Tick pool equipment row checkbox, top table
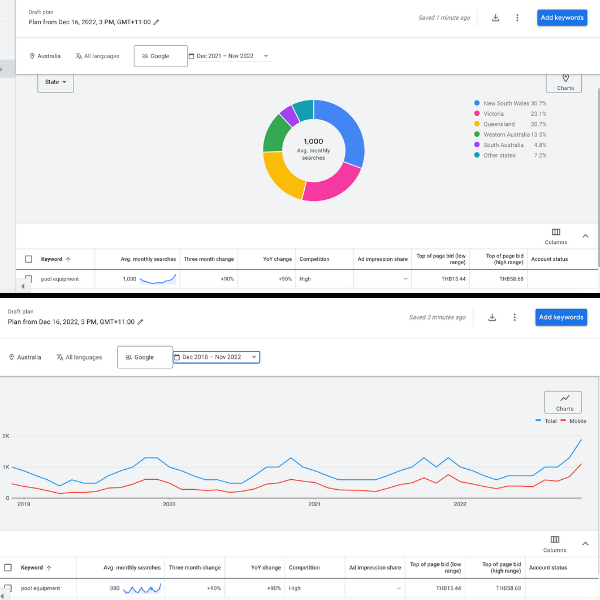This screenshot has height=600, width=600. tap(28, 278)
